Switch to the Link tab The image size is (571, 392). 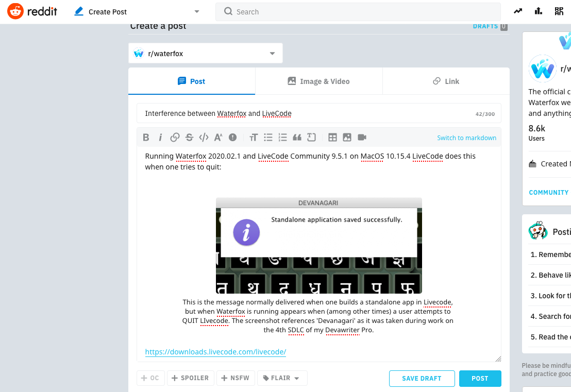[x=446, y=81]
